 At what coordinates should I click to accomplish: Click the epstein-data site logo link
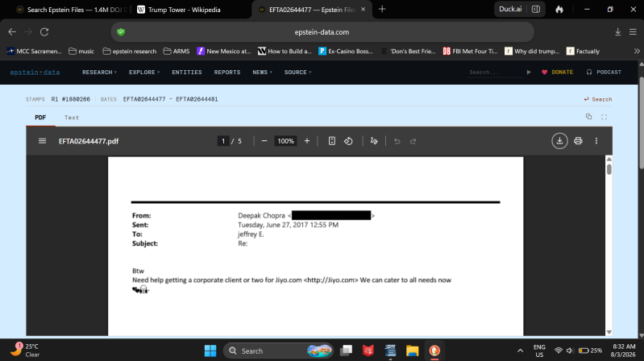pyautogui.click(x=35, y=73)
